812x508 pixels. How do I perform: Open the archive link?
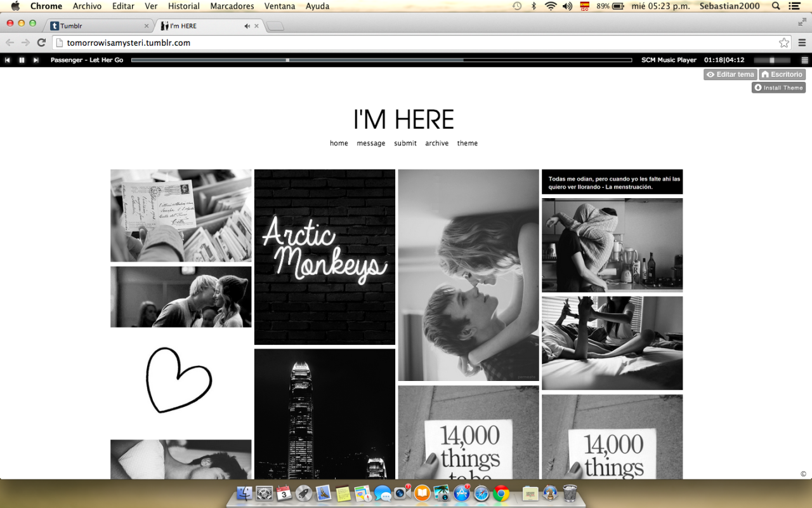tap(437, 144)
